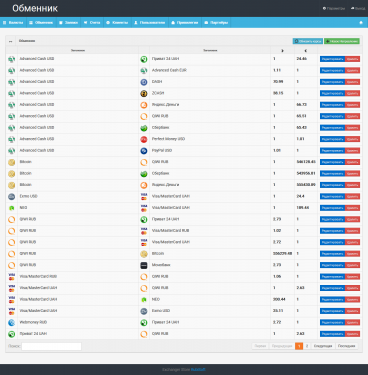
Task: Click the Exmo USD text in the first column
Action: tap(28, 196)
